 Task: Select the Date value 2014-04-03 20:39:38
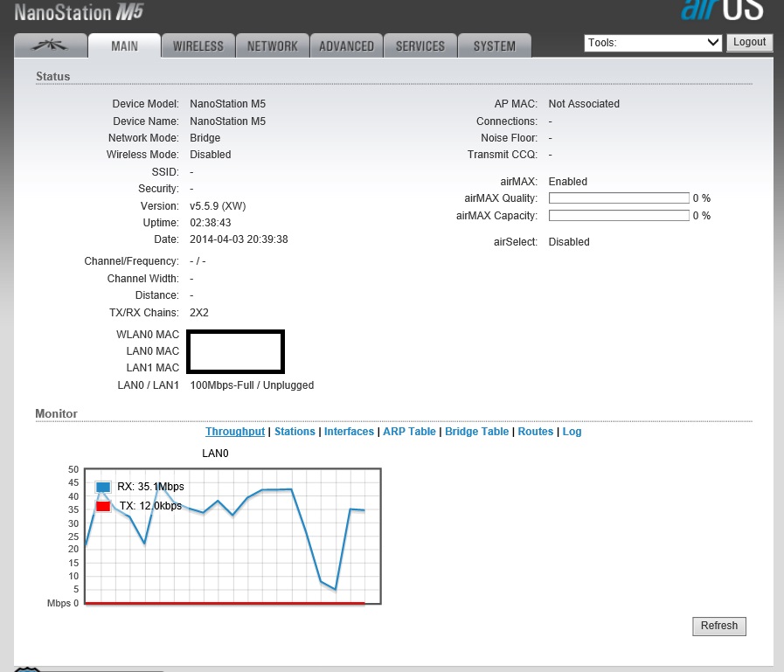(x=239, y=239)
